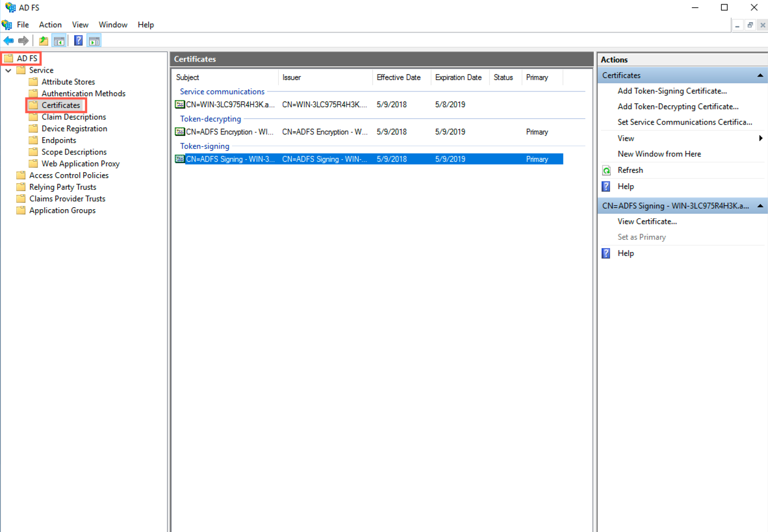768x532 pixels.
Task: Sort by the Expiration Date column header
Action: (x=459, y=77)
